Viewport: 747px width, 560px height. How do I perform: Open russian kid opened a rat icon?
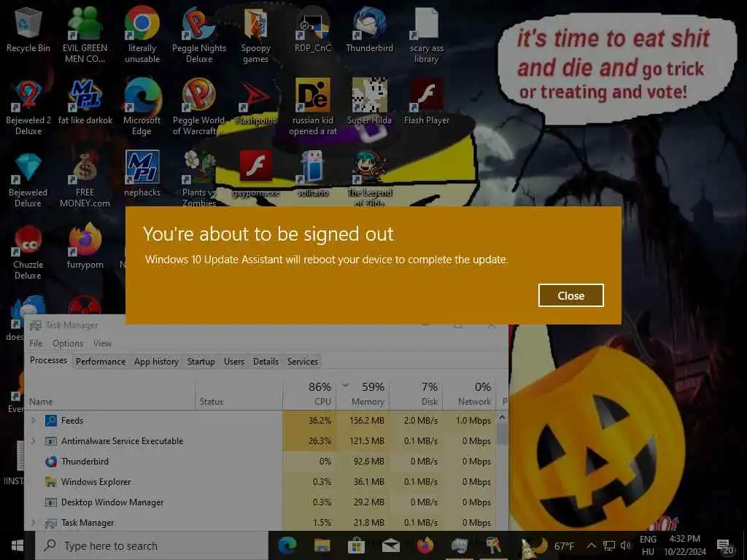click(312, 107)
